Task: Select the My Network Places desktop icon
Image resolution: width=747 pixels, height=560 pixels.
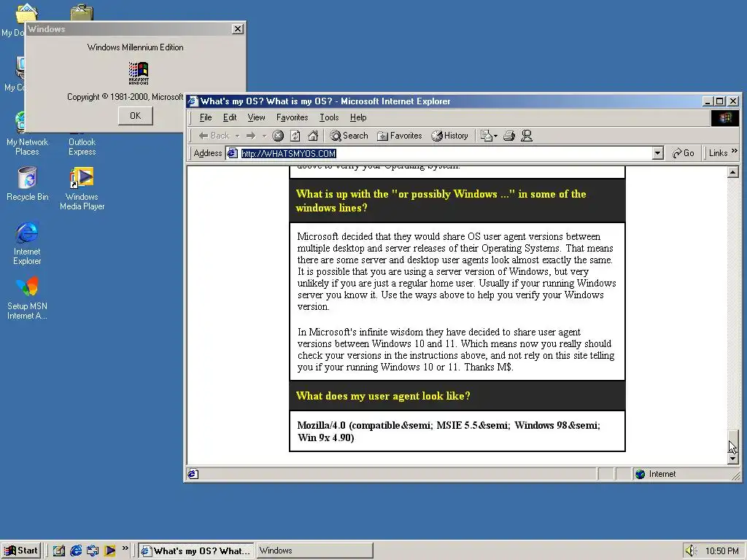Action: point(27,134)
